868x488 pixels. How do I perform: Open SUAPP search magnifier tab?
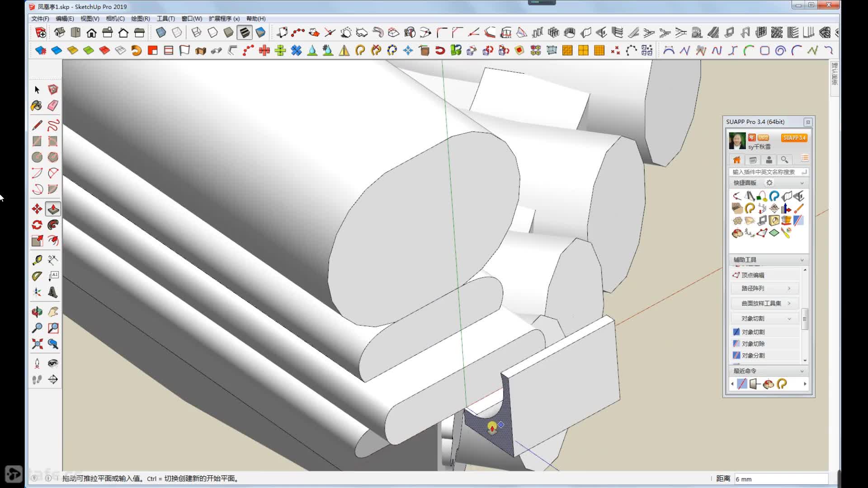785,160
